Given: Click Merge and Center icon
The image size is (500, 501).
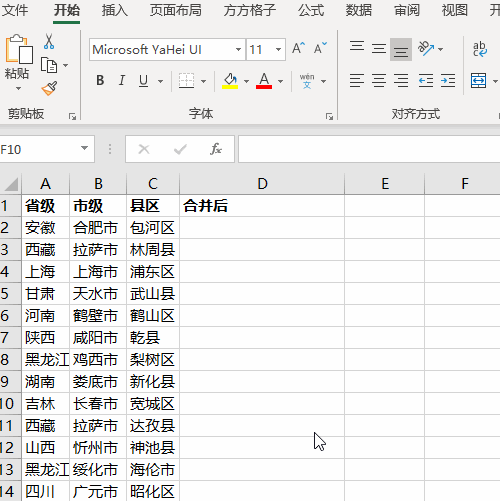Looking at the screenshot, I should (x=478, y=81).
